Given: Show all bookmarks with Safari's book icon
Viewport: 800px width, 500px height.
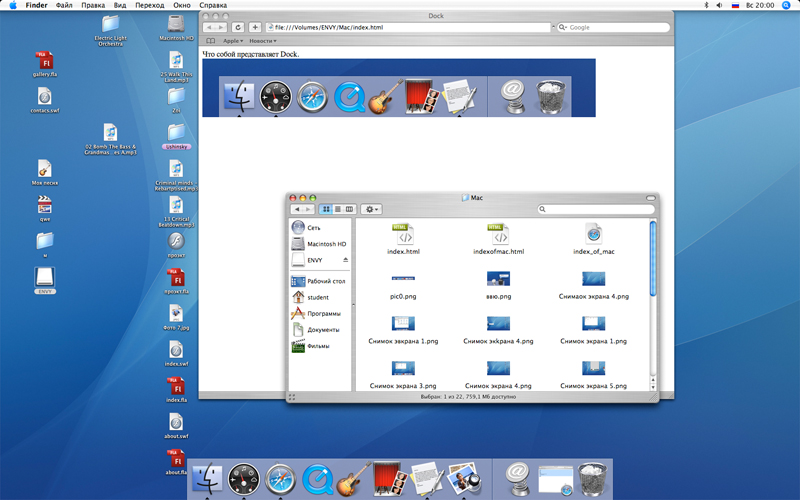Looking at the screenshot, I should click(210, 41).
